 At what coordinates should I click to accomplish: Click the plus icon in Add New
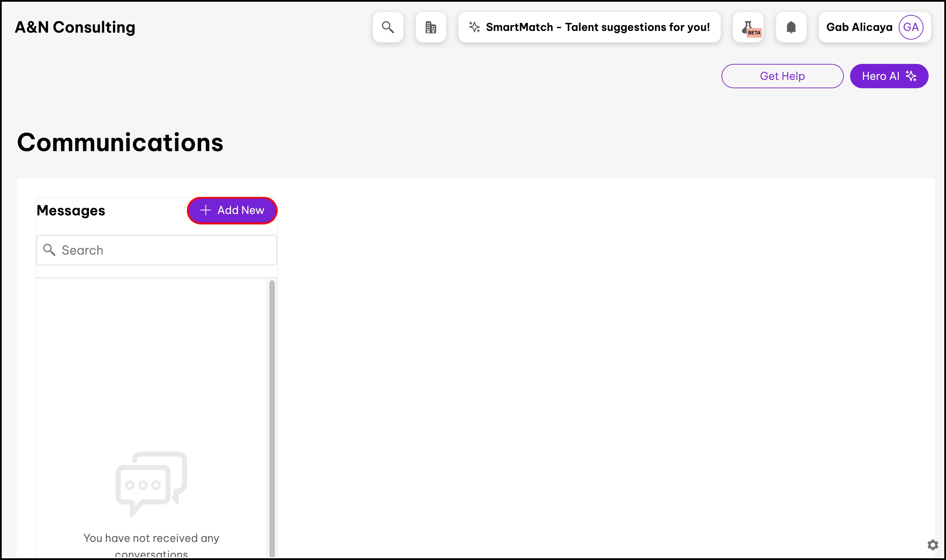(x=205, y=210)
